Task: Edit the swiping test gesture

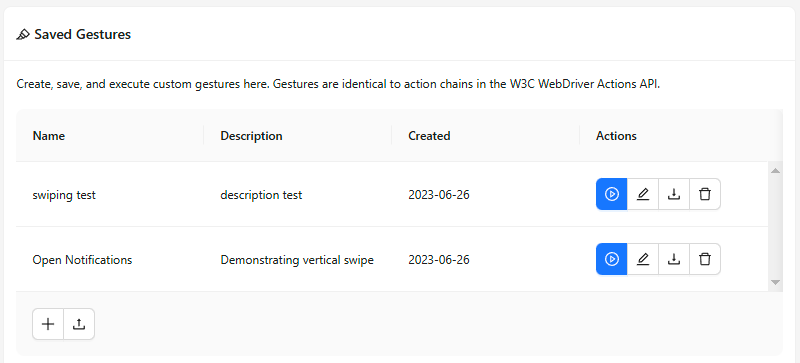Action: tap(643, 194)
